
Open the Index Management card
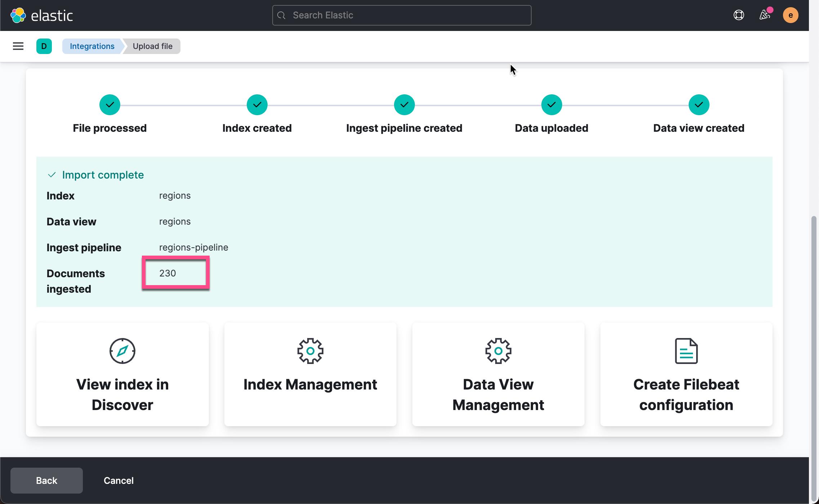pos(310,374)
